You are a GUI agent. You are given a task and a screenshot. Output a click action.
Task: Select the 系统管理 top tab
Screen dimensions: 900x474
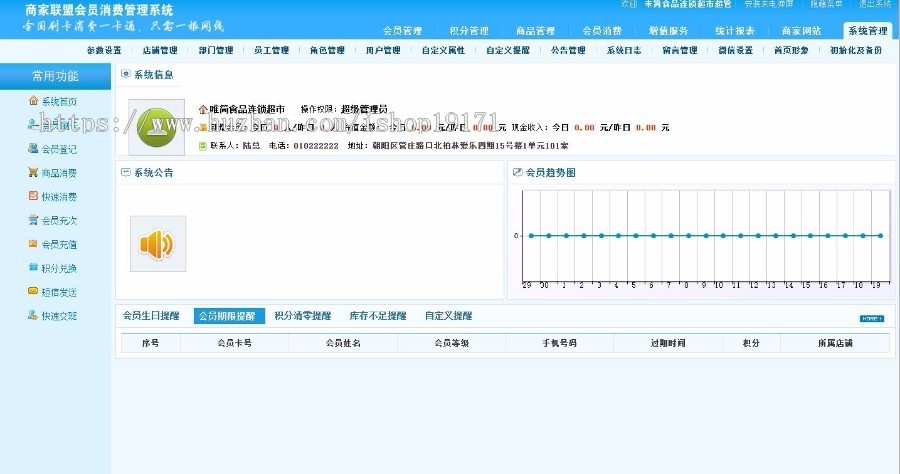pos(868,31)
